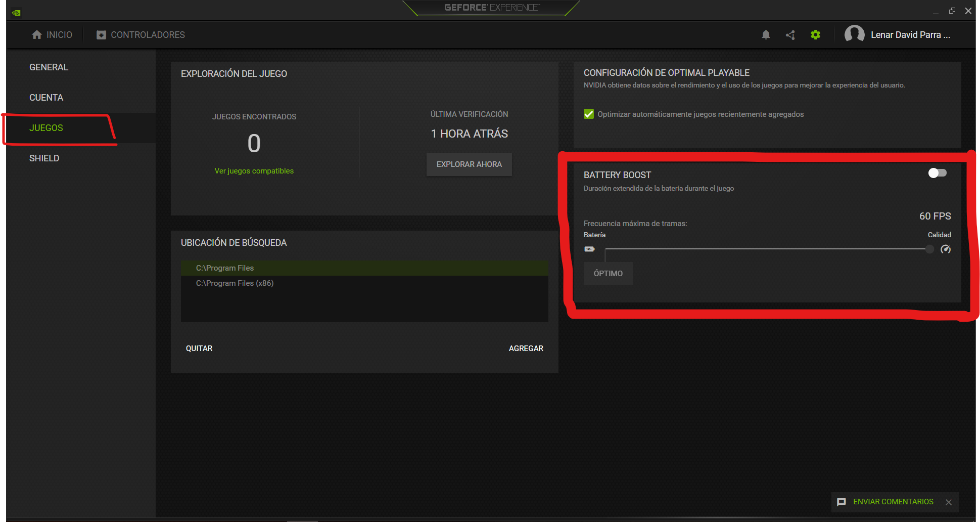Click the feedback chat icon

point(842,502)
